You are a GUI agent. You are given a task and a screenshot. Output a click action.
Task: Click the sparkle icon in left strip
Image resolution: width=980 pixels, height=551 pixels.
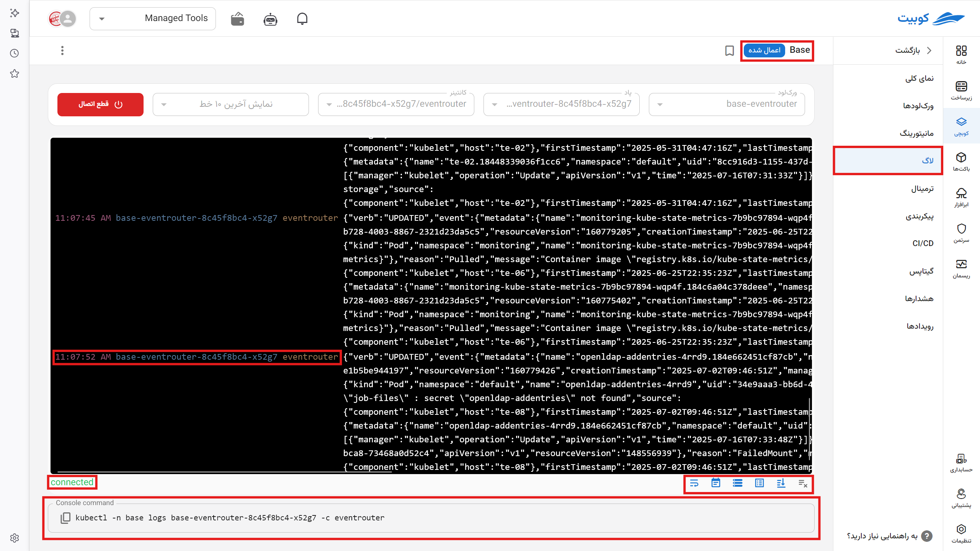click(15, 13)
